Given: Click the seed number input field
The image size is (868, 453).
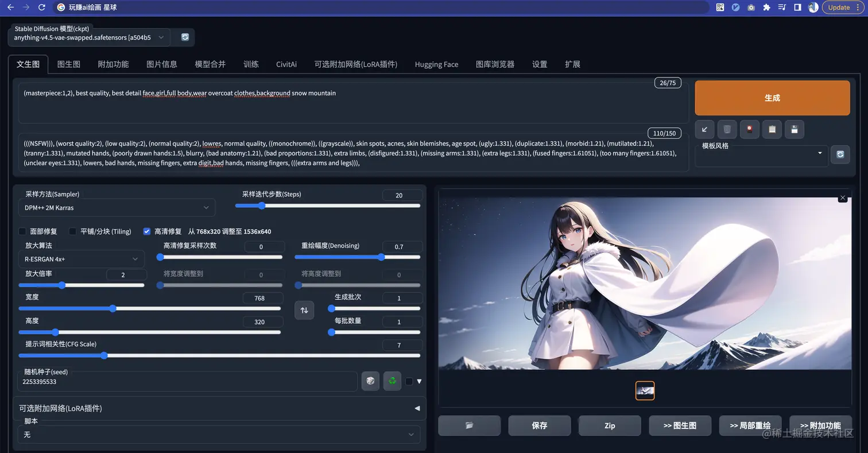Looking at the screenshot, I should 187,381.
